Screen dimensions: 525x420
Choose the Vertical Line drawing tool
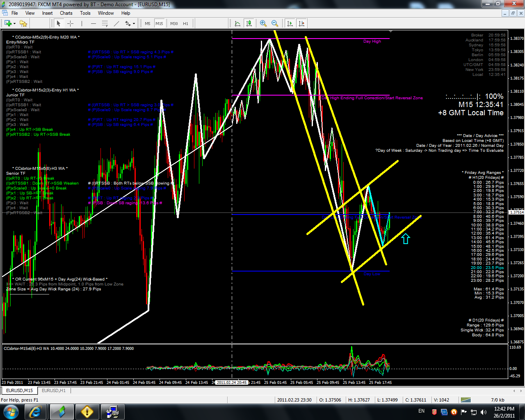(x=82, y=23)
